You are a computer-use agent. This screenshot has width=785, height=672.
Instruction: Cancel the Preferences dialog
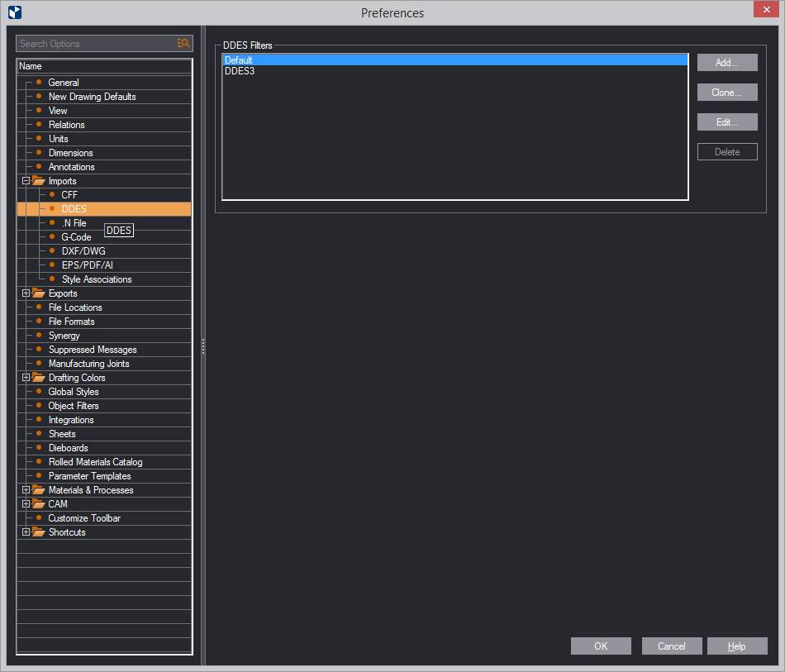point(671,646)
